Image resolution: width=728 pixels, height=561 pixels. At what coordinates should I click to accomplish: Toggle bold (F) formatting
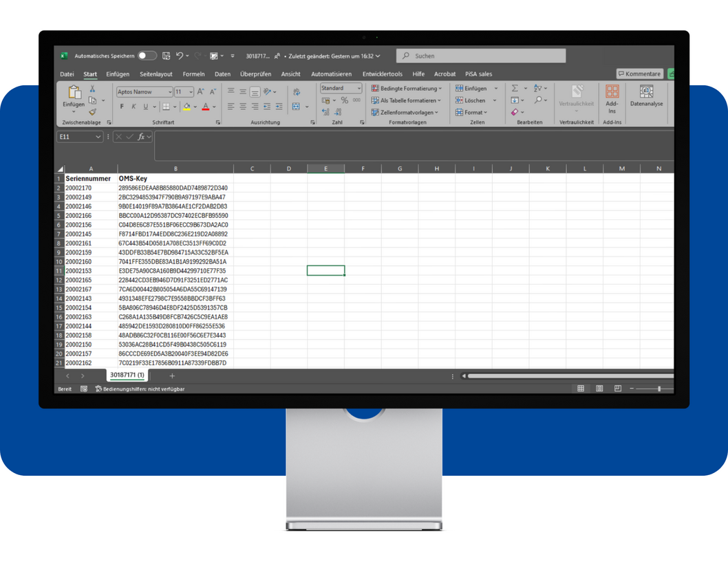coord(122,107)
